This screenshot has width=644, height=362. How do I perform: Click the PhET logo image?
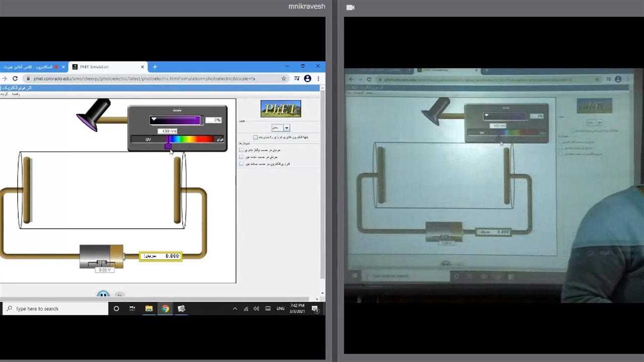pyautogui.click(x=281, y=109)
